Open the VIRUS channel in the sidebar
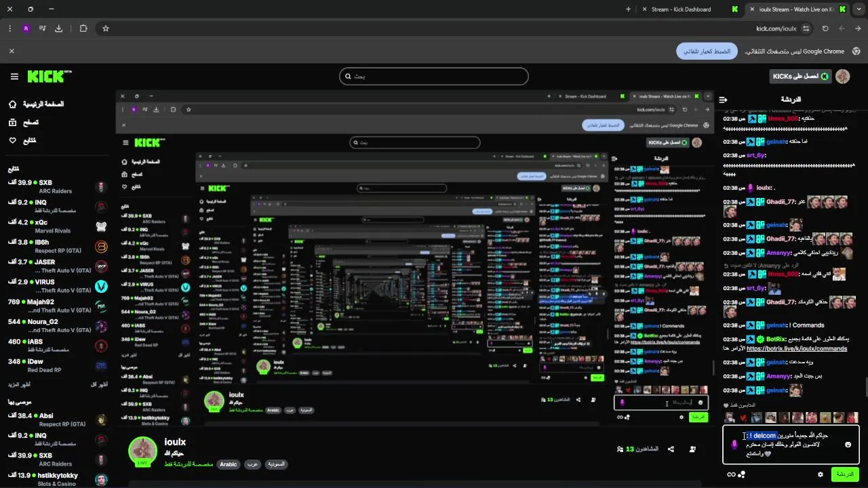868x488 pixels. (x=58, y=285)
